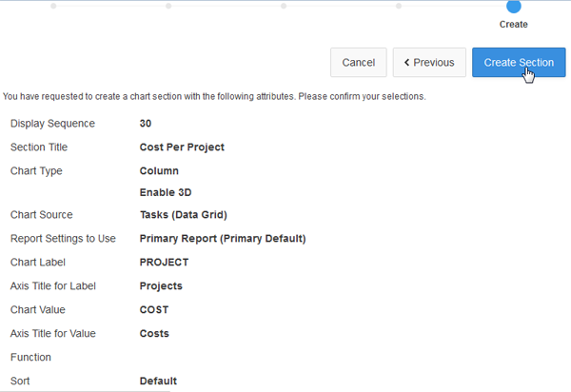Image resolution: width=571 pixels, height=392 pixels.
Task: Go back with the Previous button
Action: coord(429,63)
